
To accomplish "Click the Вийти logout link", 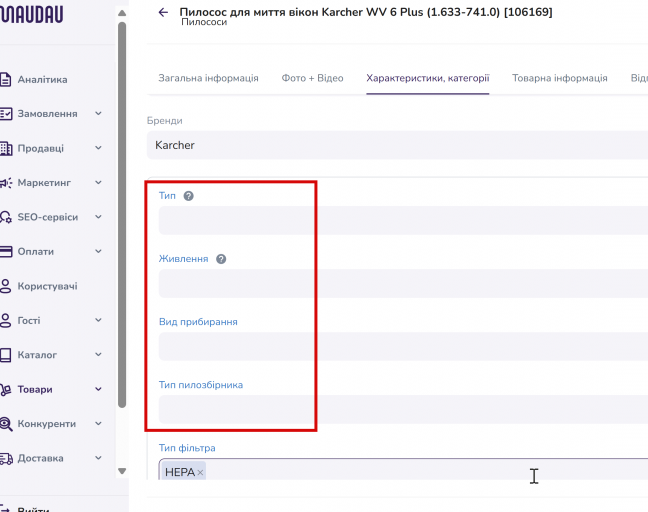I will 33,509.
